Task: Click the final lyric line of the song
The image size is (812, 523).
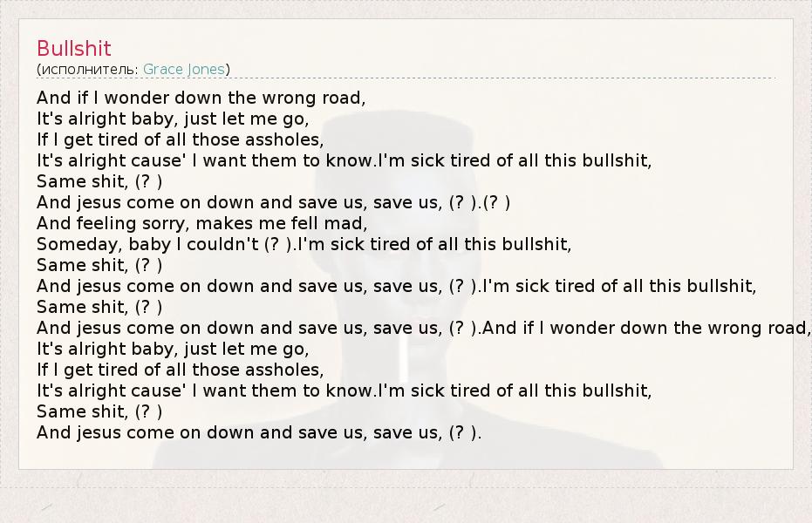Action: click(259, 432)
